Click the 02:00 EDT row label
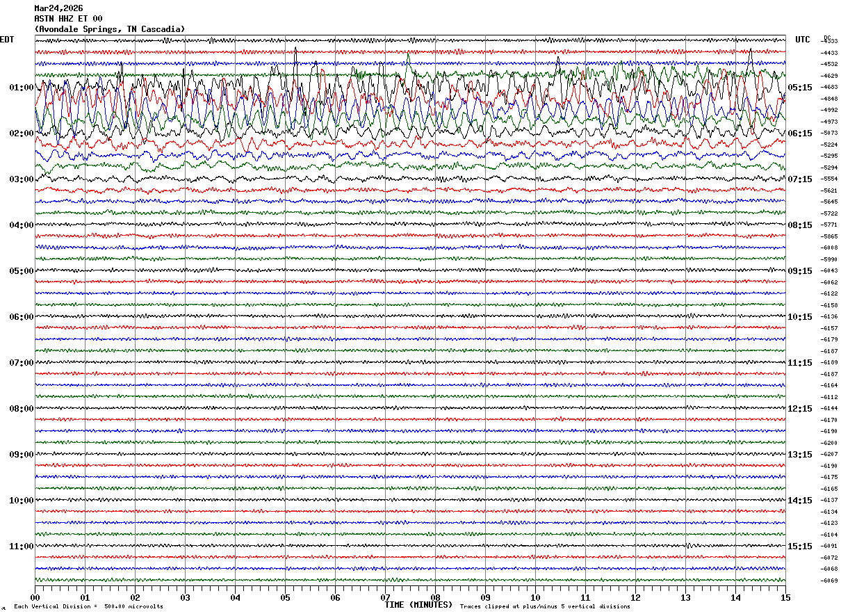The height and width of the screenshot is (616, 841). point(22,133)
